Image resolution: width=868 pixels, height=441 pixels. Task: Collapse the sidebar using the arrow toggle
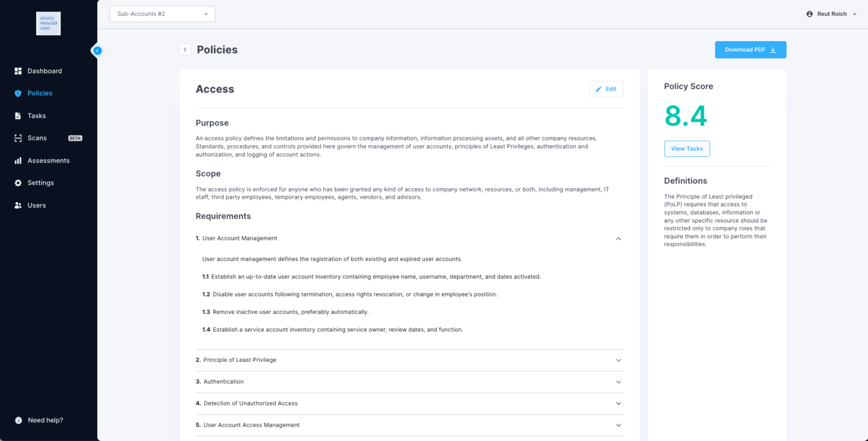[97, 50]
